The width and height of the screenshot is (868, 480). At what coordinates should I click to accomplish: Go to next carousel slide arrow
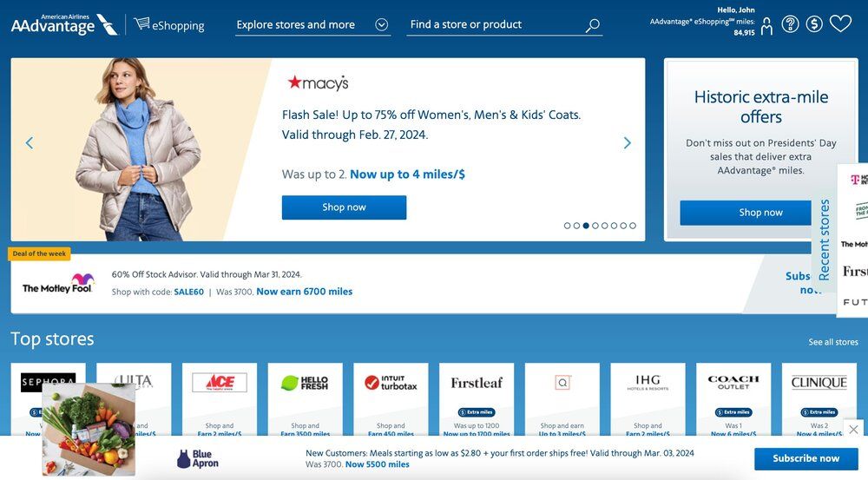point(628,143)
